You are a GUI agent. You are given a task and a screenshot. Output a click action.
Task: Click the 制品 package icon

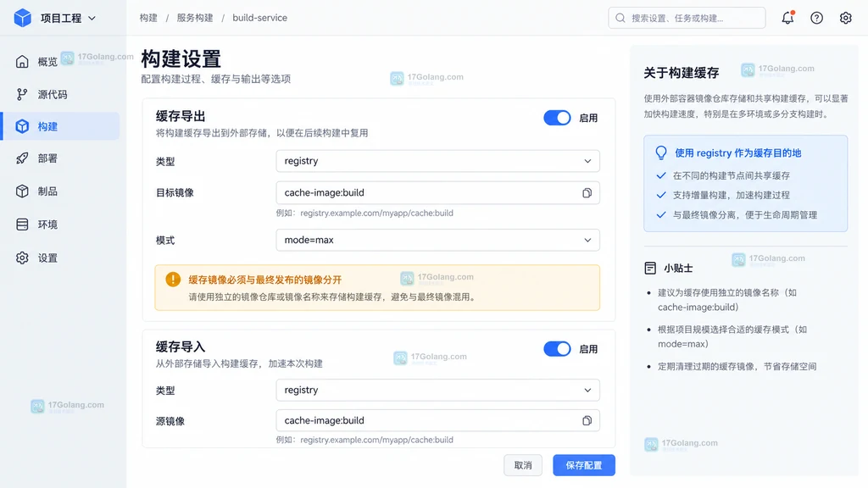22,191
